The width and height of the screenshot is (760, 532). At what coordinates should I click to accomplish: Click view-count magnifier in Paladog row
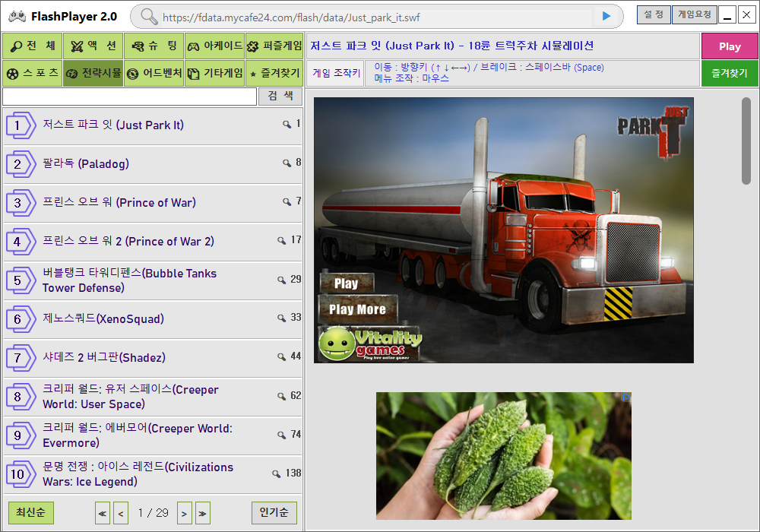pyautogui.click(x=287, y=163)
